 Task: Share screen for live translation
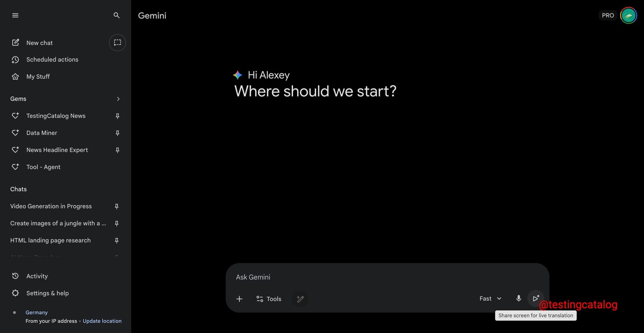tap(536, 299)
